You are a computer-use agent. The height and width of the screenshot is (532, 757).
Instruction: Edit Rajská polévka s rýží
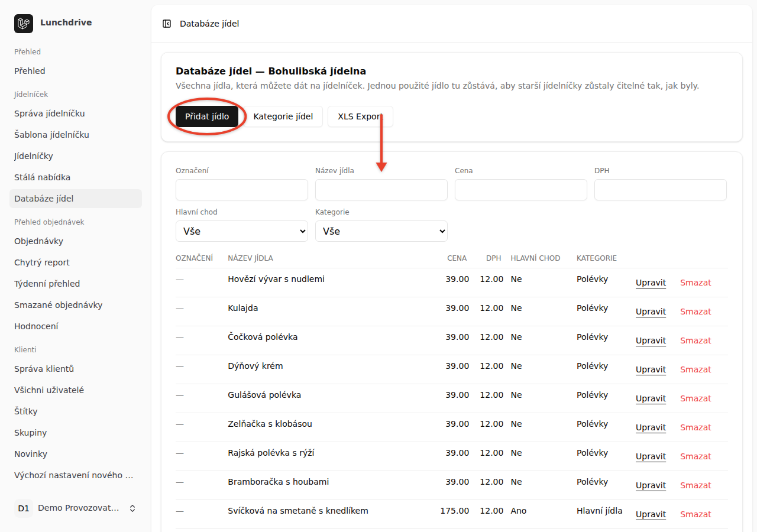651,456
